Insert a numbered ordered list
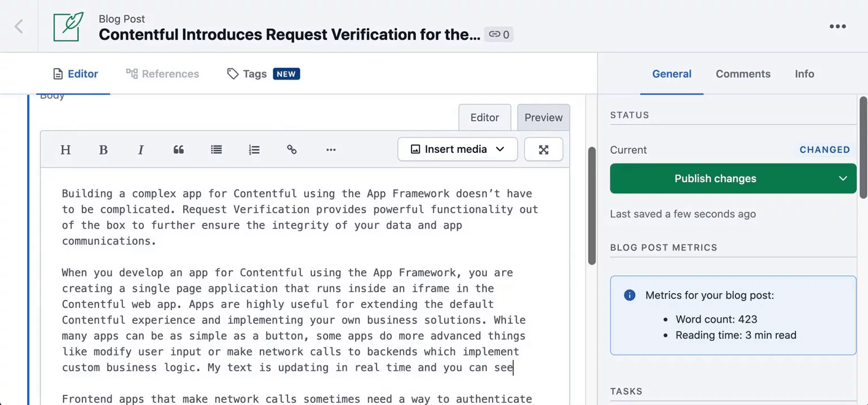Screen dimensions: 868x405 click(254, 149)
